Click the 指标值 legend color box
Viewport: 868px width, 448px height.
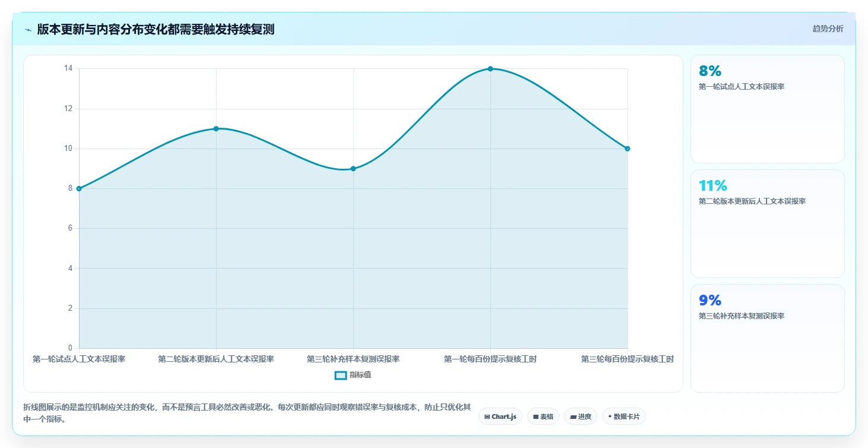tap(341, 375)
